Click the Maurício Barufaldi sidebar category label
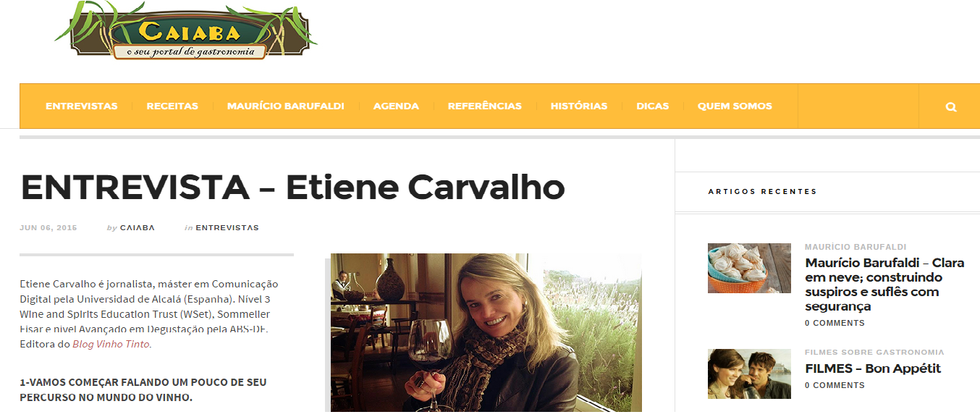This screenshot has height=417, width=980. [x=856, y=247]
